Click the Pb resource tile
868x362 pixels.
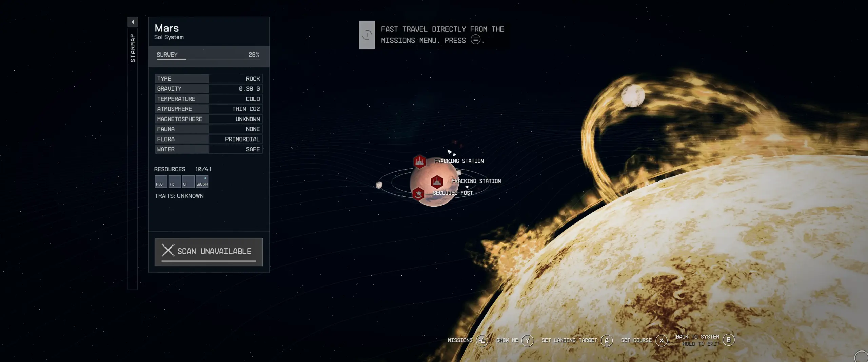(x=174, y=182)
